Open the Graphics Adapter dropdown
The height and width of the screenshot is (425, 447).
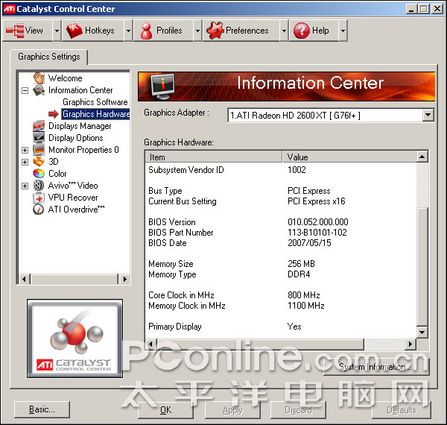(428, 116)
